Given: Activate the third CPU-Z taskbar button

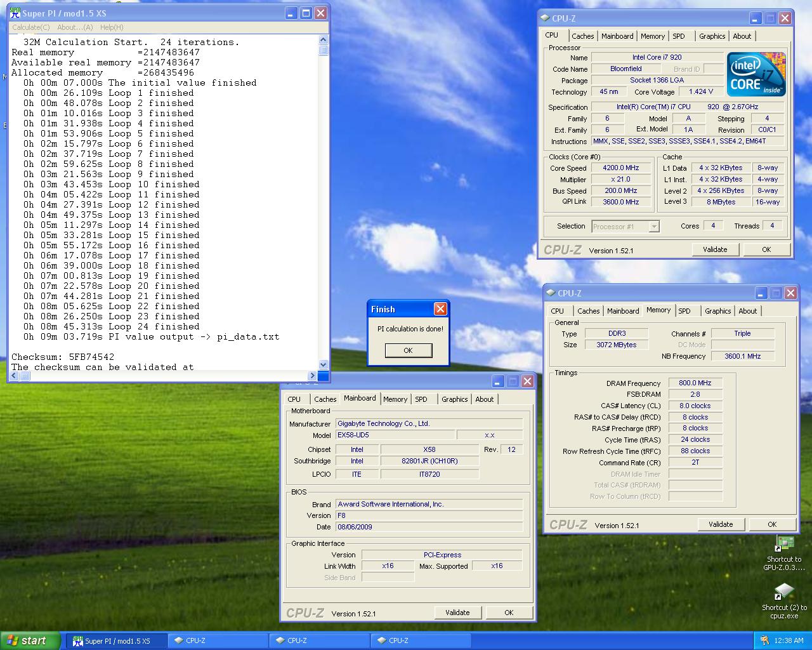Looking at the screenshot, I should click(421, 640).
